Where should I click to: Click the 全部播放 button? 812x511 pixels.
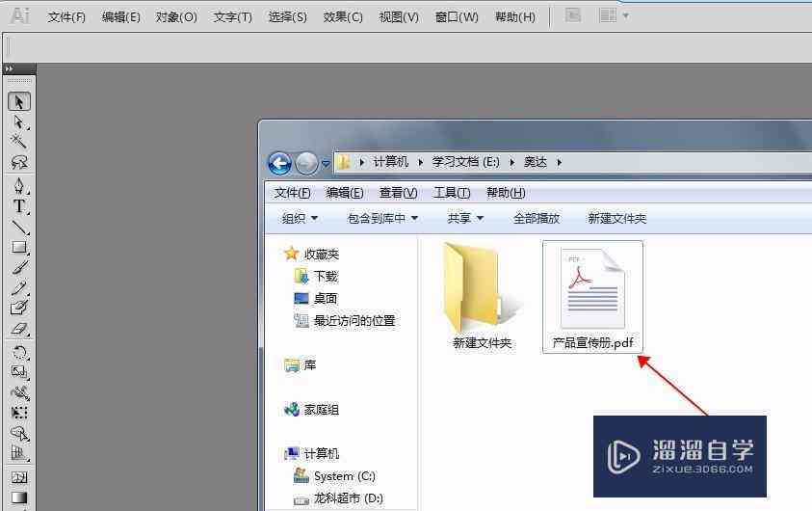(x=537, y=219)
